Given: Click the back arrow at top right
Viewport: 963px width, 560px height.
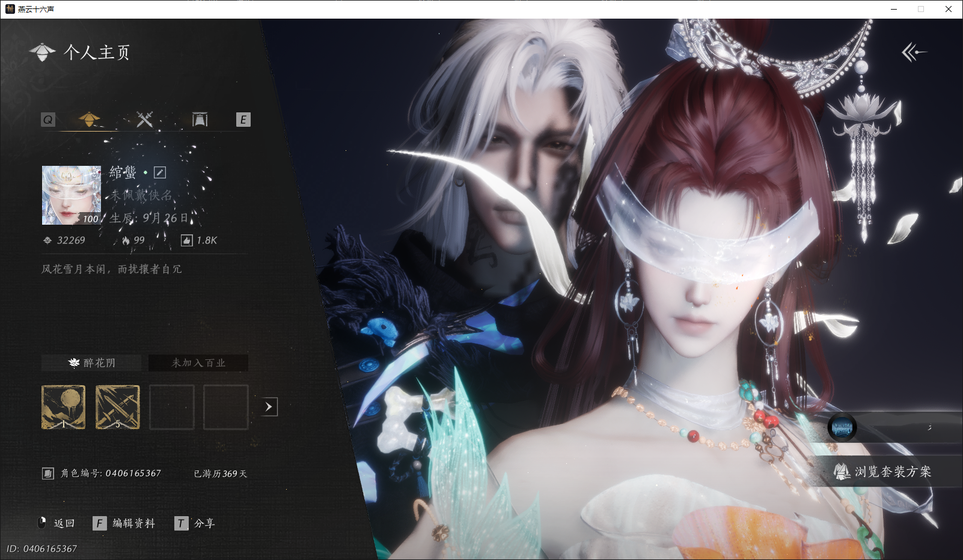Looking at the screenshot, I should [914, 52].
